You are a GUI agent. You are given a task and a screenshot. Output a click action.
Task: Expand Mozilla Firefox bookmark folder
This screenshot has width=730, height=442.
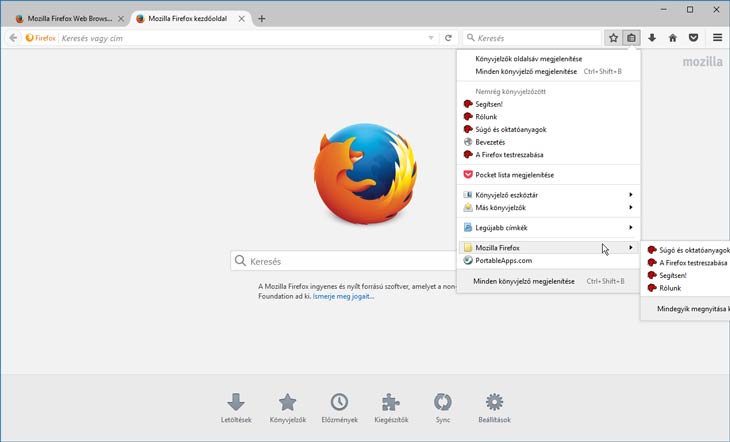pos(548,248)
